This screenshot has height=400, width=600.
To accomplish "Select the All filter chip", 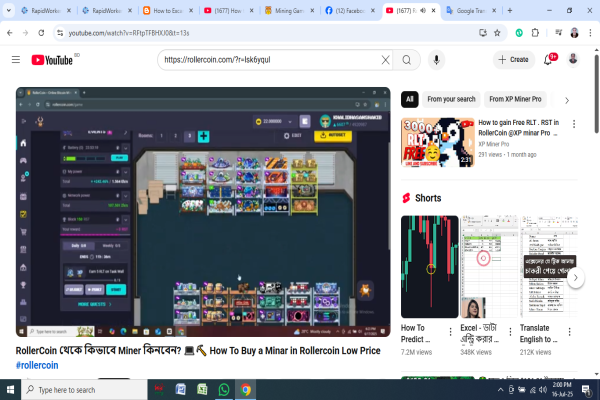I will coord(409,99).
